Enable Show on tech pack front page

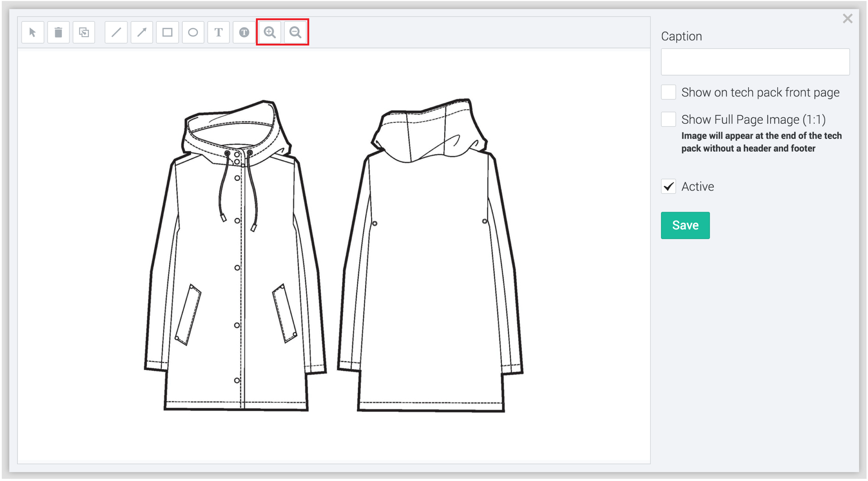[x=669, y=92]
